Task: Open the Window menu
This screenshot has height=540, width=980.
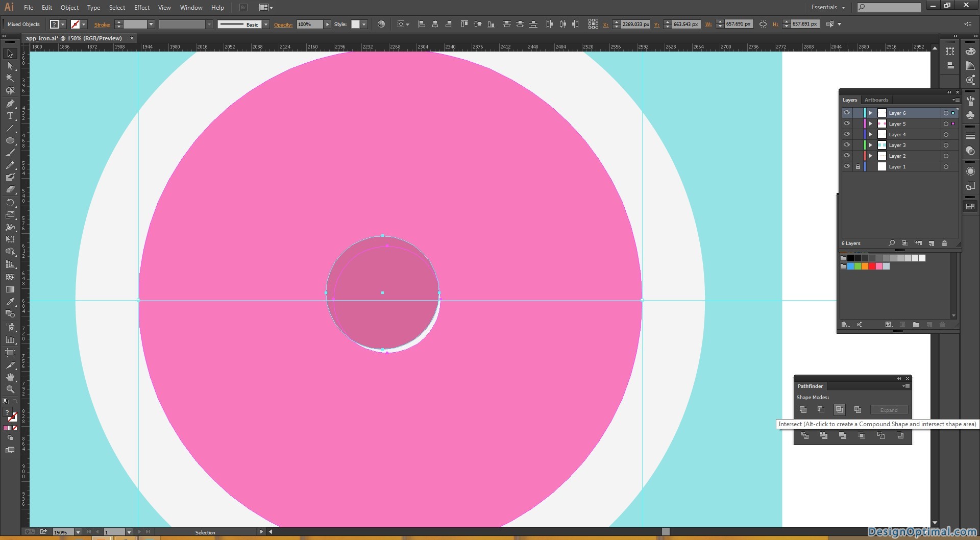Action: point(191,7)
